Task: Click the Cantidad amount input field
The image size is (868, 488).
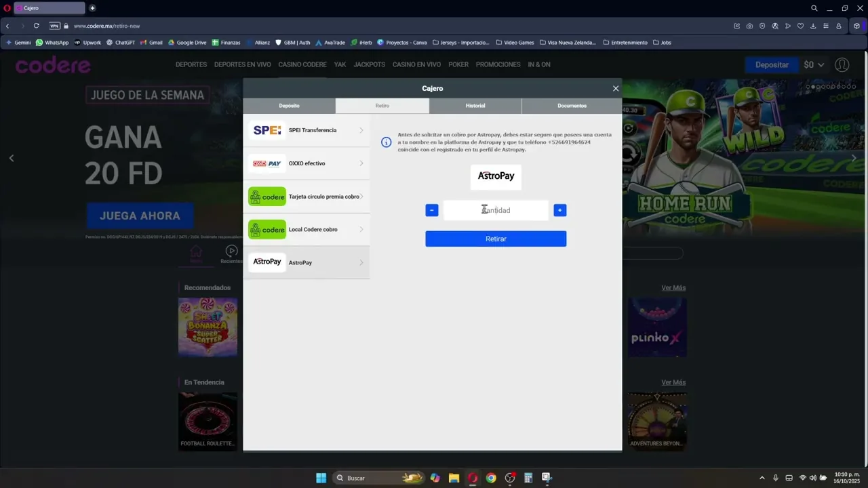Action: point(496,210)
